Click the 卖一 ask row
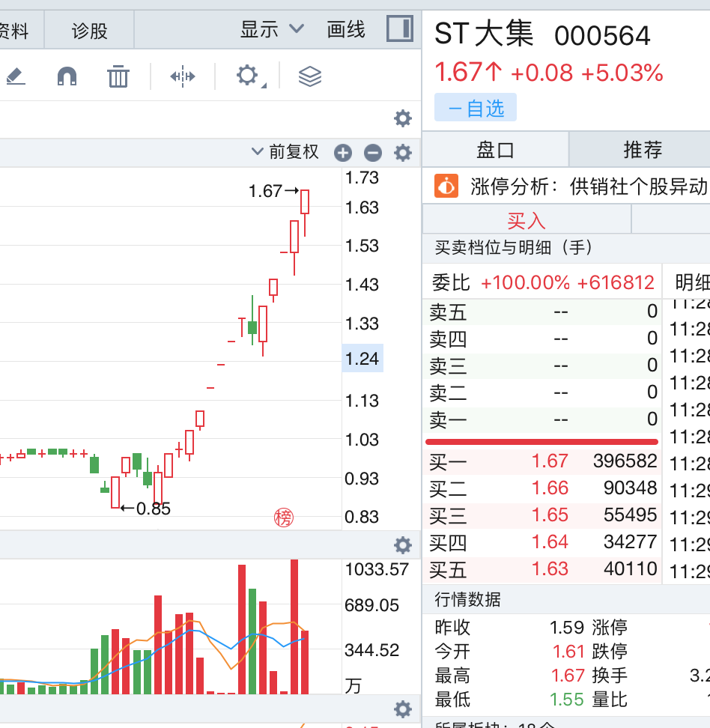 coord(542,419)
